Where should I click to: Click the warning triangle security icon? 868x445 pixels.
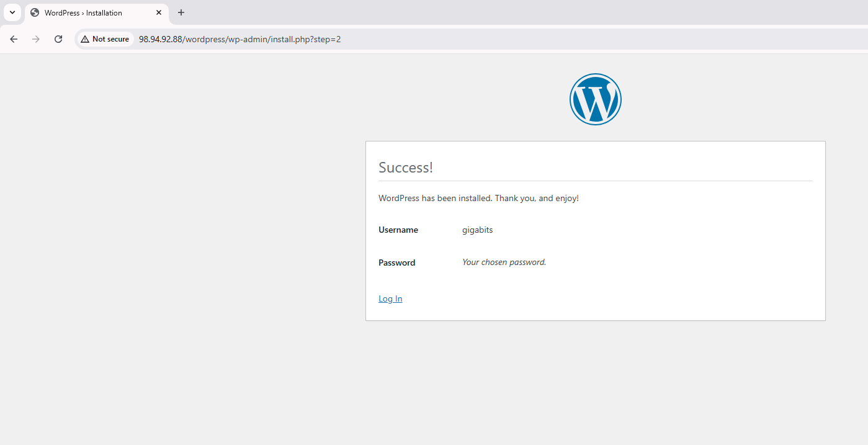(85, 39)
